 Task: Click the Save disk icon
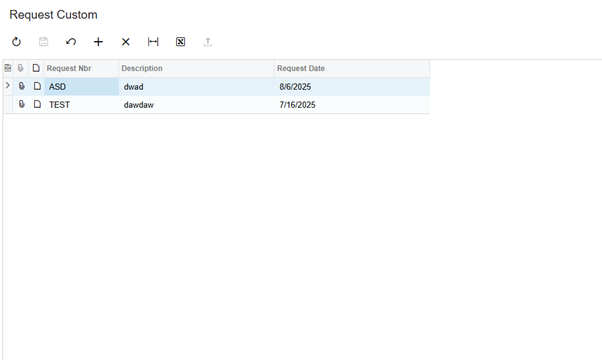(43, 41)
